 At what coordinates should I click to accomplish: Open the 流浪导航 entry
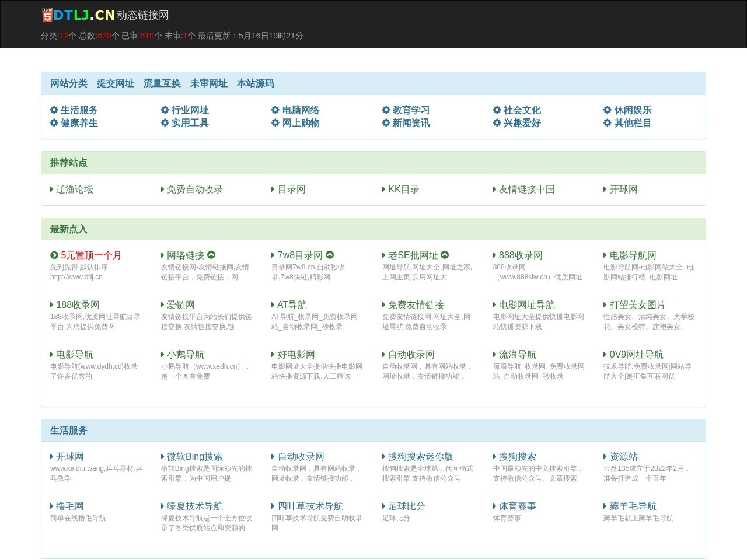pyautogui.click(x=518, y=354)
